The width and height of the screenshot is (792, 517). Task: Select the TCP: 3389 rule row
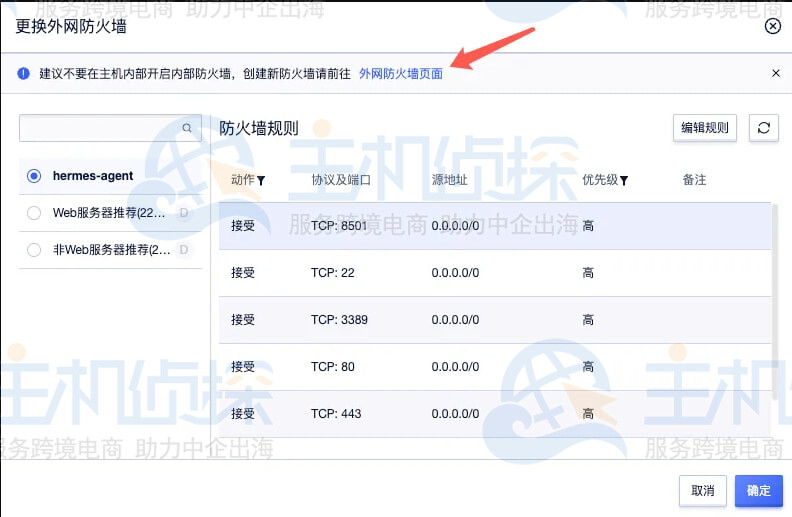[x=495, y=320]
